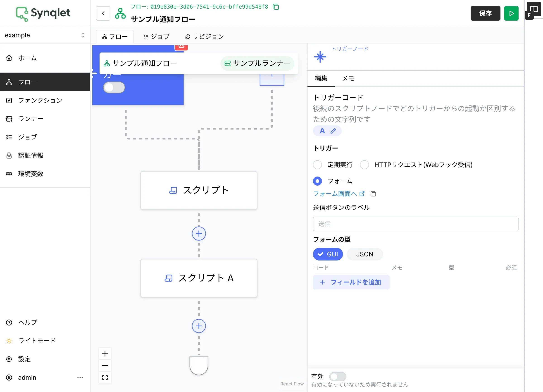The height and width of the screenshot is (392, 543).
Task: Zoom in on the canvas
Action: tap(105, 354)
